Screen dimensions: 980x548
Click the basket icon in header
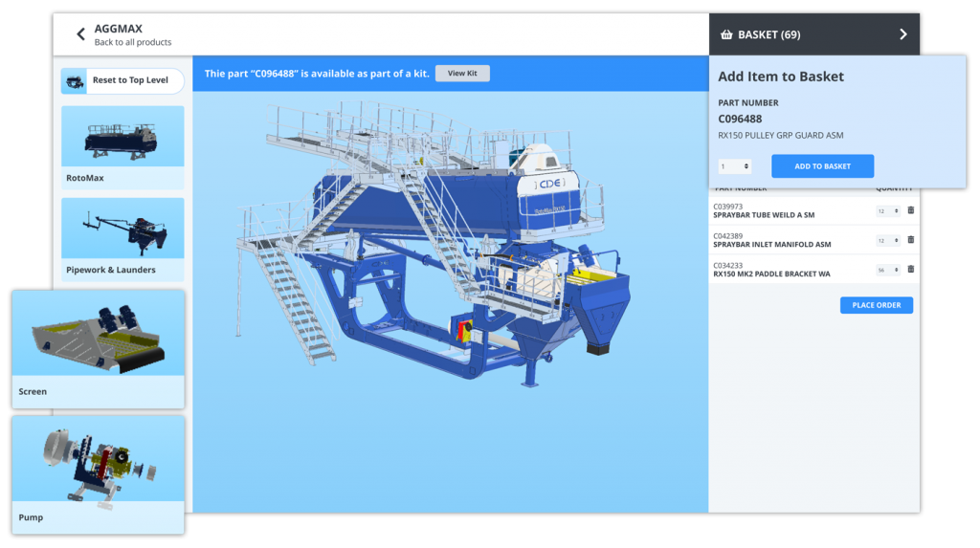[x=726, y=34]
